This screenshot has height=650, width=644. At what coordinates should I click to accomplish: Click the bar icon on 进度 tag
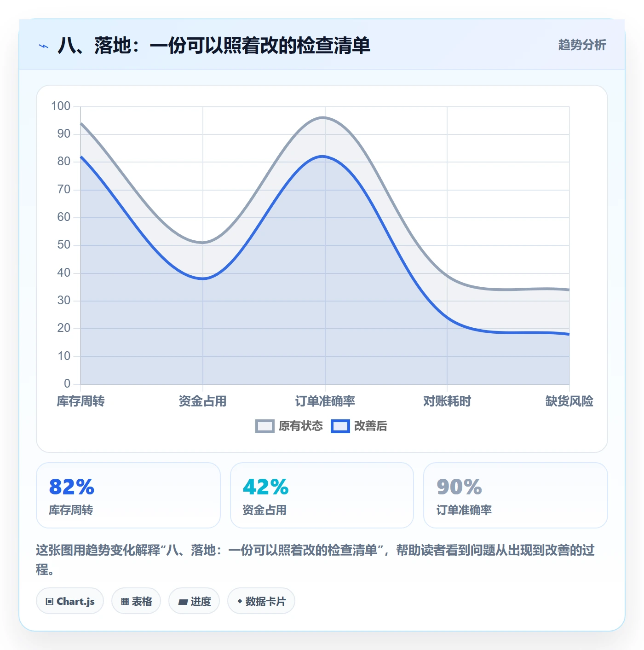pyautogui.click(x=183, y=602)
